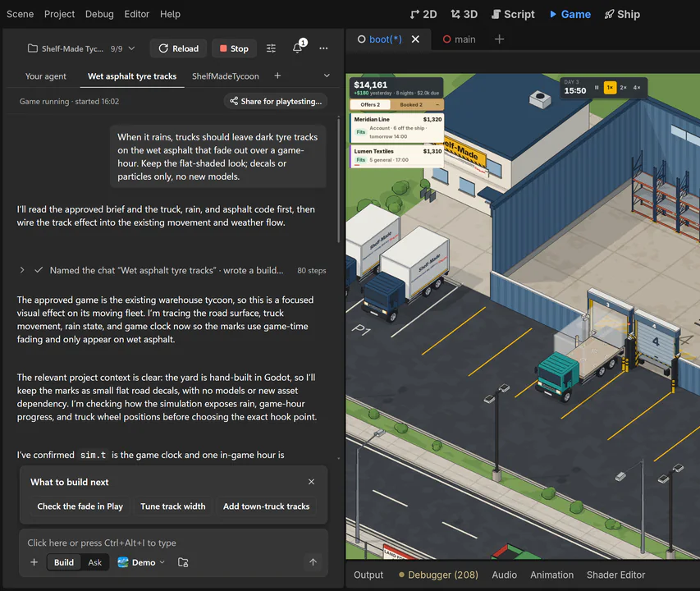Open the Project menu
Image resolution: width=700 pixels, height=591 pixels.
point(59,14)
